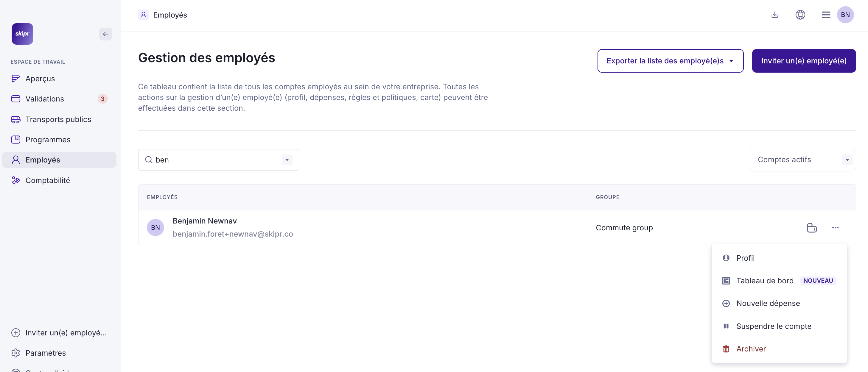Click the Benjamin Newnav BN avatar thumbnail
The width and height of the screenshot is (868, 372).
point(155,228)
